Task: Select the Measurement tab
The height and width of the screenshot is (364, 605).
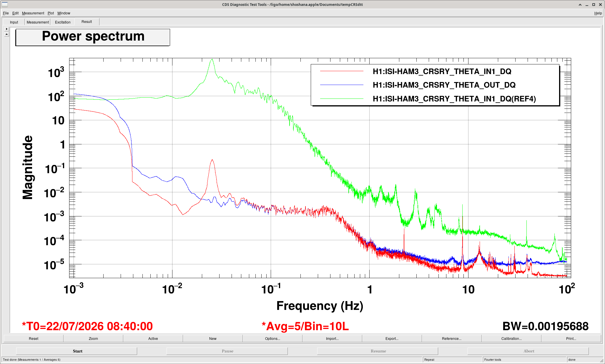Action: pos(38,22)
